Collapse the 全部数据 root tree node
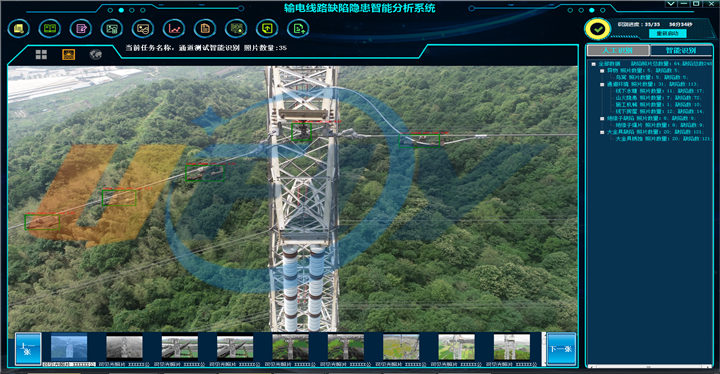Screen dimensions: 720x374 [x=594, y=64]
